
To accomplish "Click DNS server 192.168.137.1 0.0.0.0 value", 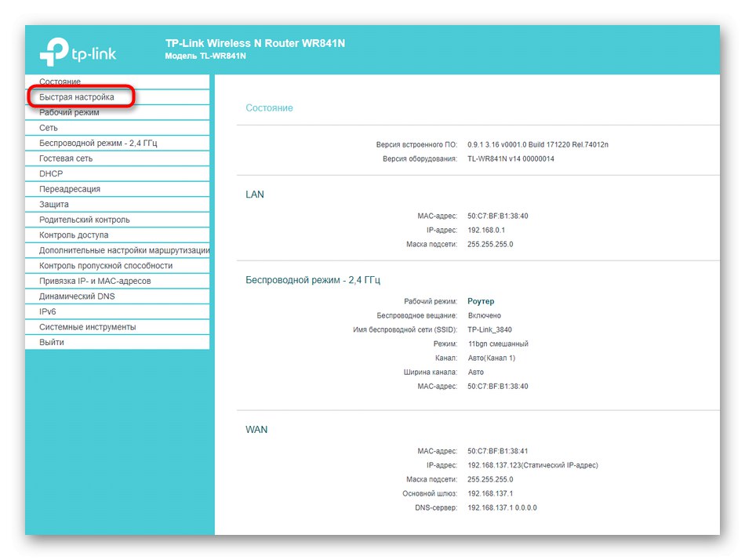I will click(x=502, y=507).
